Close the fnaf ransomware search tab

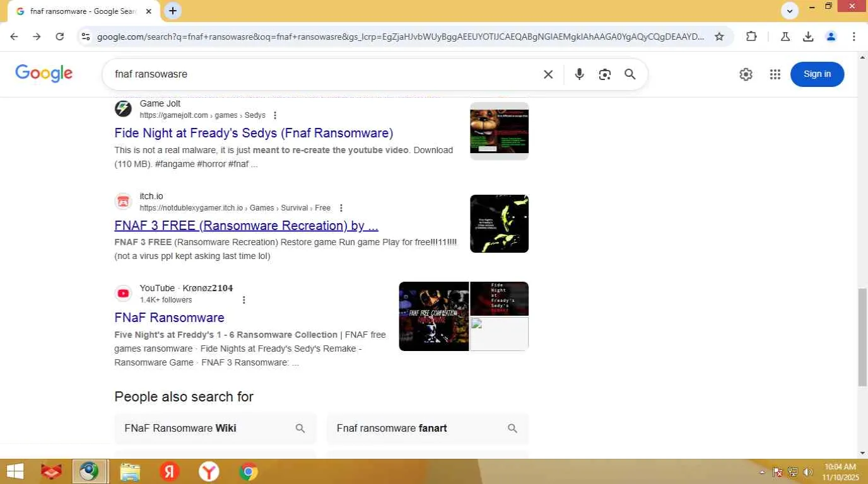coord(149,11)
